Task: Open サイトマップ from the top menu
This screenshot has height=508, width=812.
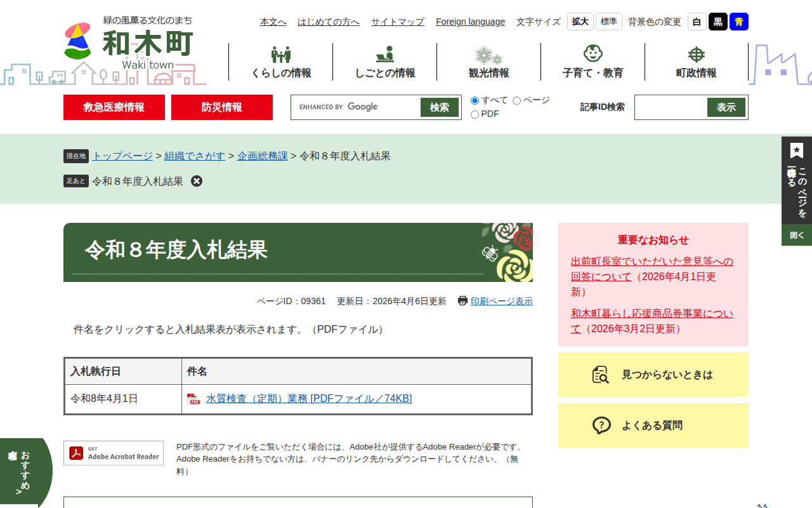Action: pos(397,21)
